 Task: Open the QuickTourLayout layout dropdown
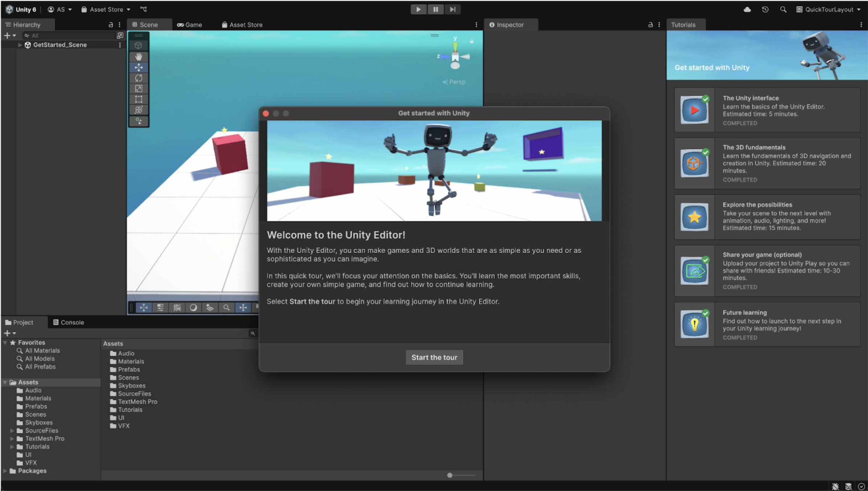coord(829,9)
